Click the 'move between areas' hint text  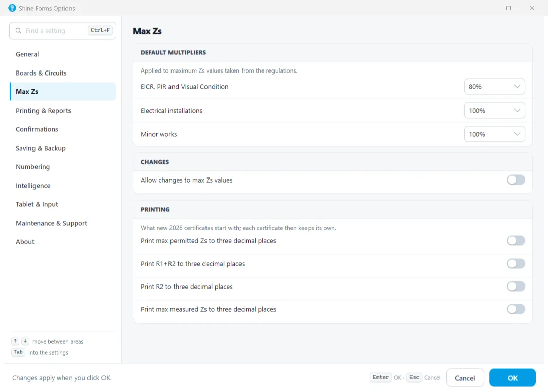point(58,342)
